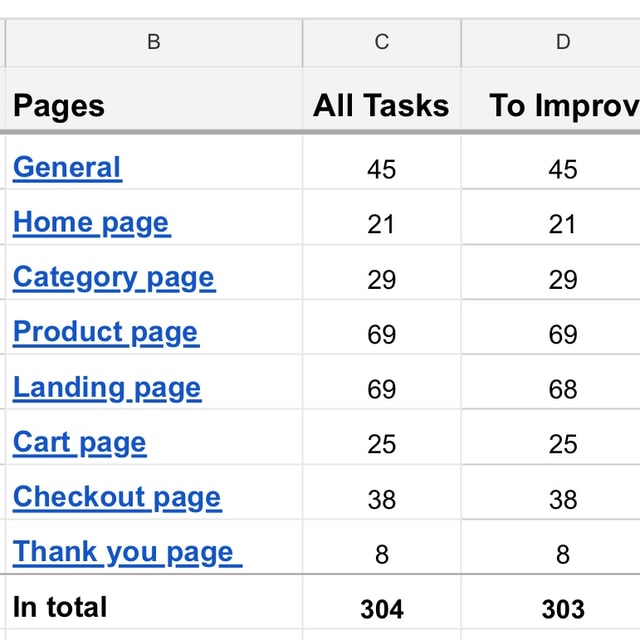Open the Landing page link
This screenshot has width=640, height=640.
[106, 387]
